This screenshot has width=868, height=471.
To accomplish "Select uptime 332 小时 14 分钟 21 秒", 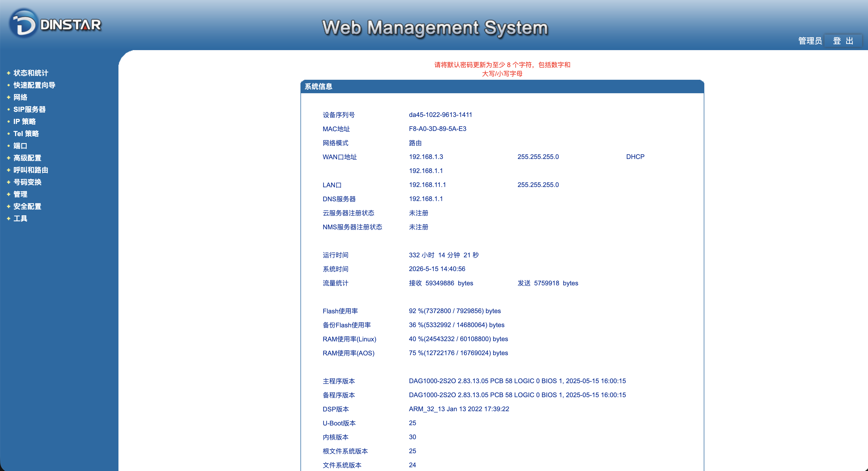I will point(444,255).
